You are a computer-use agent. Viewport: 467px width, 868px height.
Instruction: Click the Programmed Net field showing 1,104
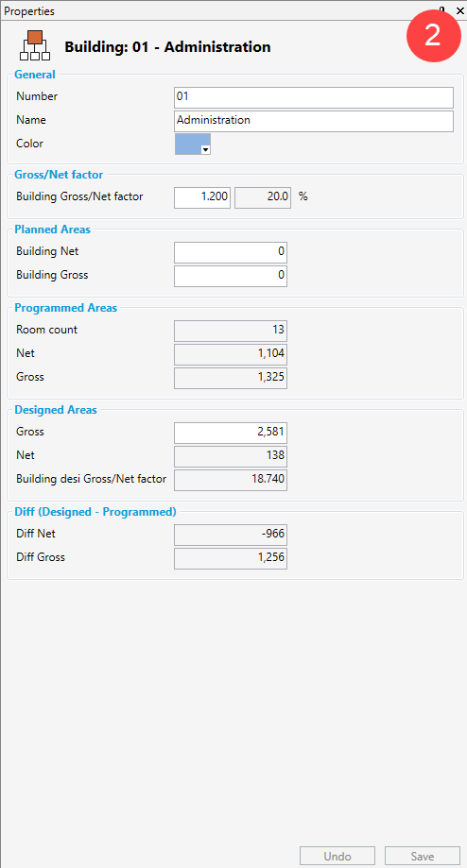coord(231,355)
